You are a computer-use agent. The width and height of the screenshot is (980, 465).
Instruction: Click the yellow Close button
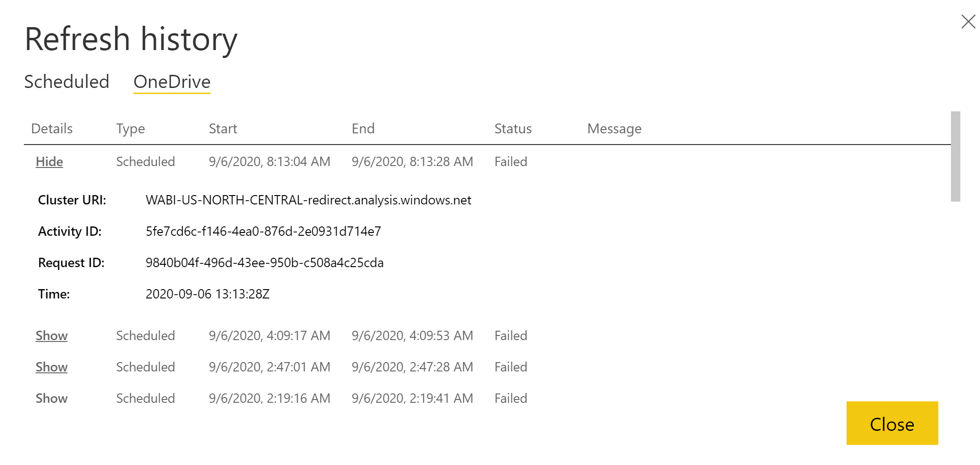[892, 423]
